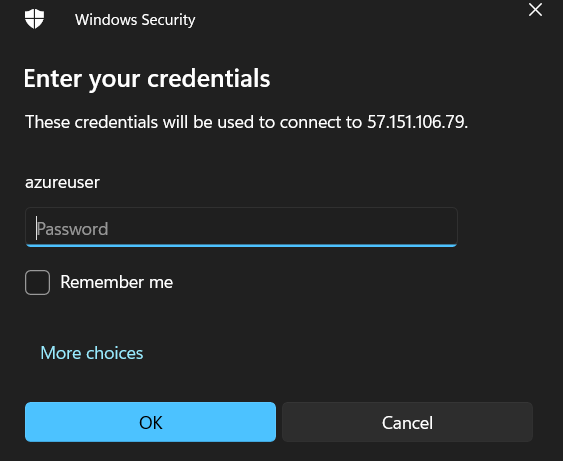Viewport: 563px width, 461px height.
Task: Click the Windows Security title text
Action: [135, 20]
